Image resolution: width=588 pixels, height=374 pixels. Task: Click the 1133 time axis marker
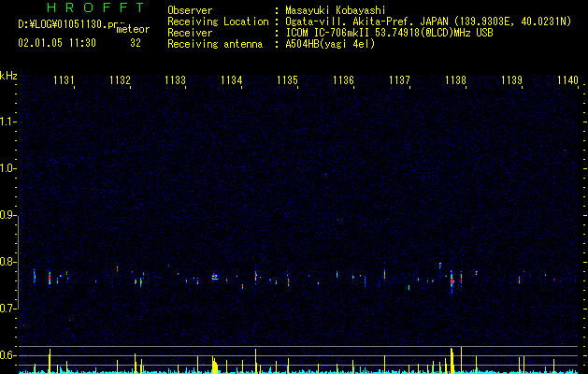pyautogui.click(x=176, y=79)
